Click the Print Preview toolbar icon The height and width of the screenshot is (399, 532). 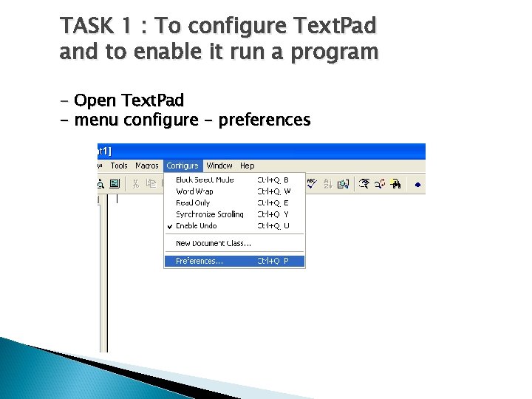pyautogui.click(x=100, y=184)
